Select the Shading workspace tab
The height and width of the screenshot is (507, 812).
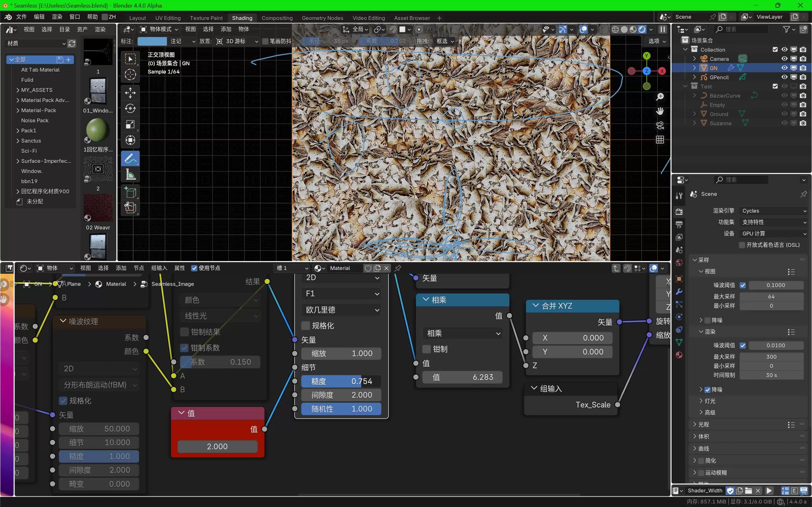click(242, 17)
